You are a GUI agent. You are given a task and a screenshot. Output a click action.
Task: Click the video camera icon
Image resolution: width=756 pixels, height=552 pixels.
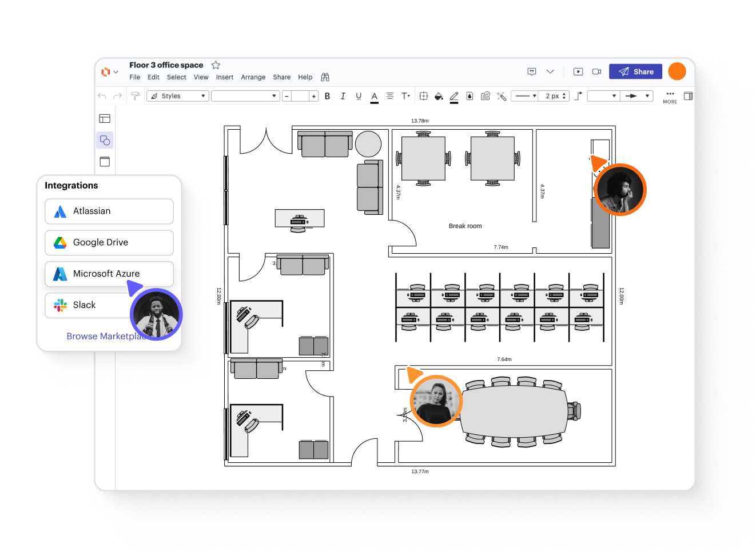tap(596, 71)
